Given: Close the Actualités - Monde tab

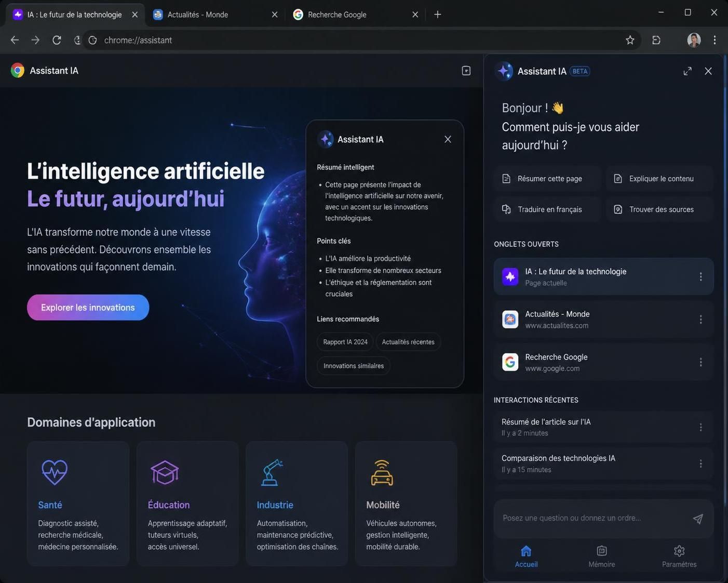Looking at the screenshot, I should coord(275,15).
